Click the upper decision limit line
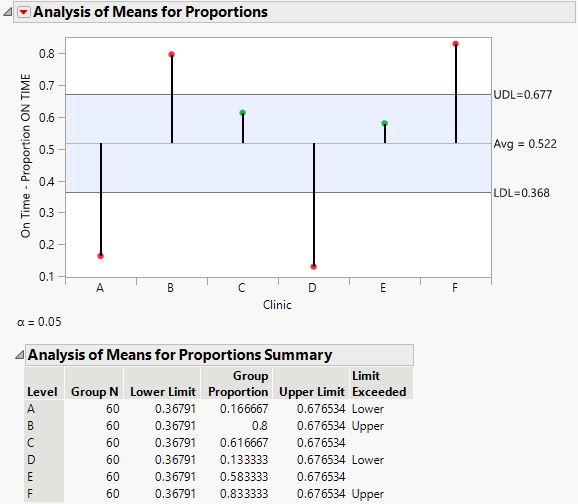Screen dimensions: 578x504 pyautogui.click(x=278, y=95)
